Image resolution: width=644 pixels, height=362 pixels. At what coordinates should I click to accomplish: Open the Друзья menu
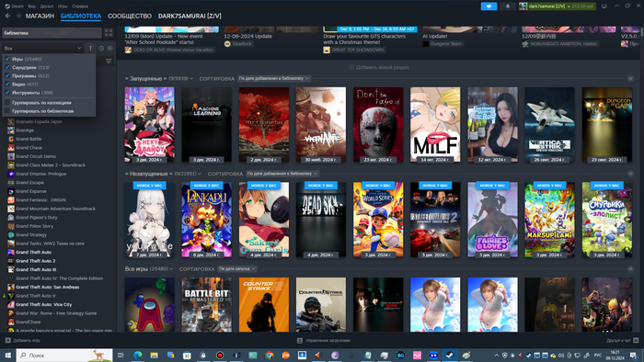pyautogui.click(x=47, y=6)
